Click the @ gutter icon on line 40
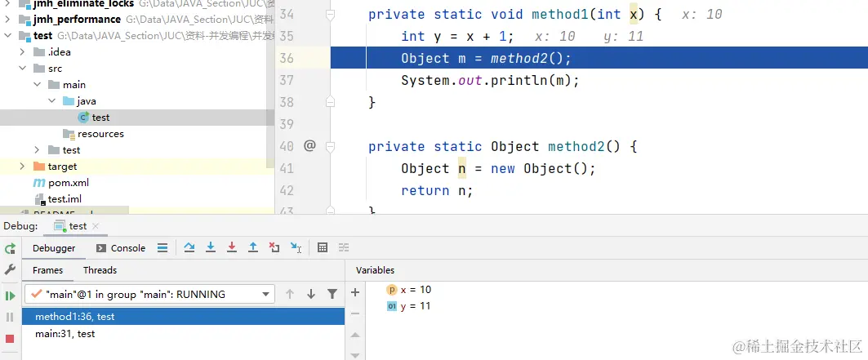Image resolution: width=868 pixels, height=360 pixels. point(309,146)
